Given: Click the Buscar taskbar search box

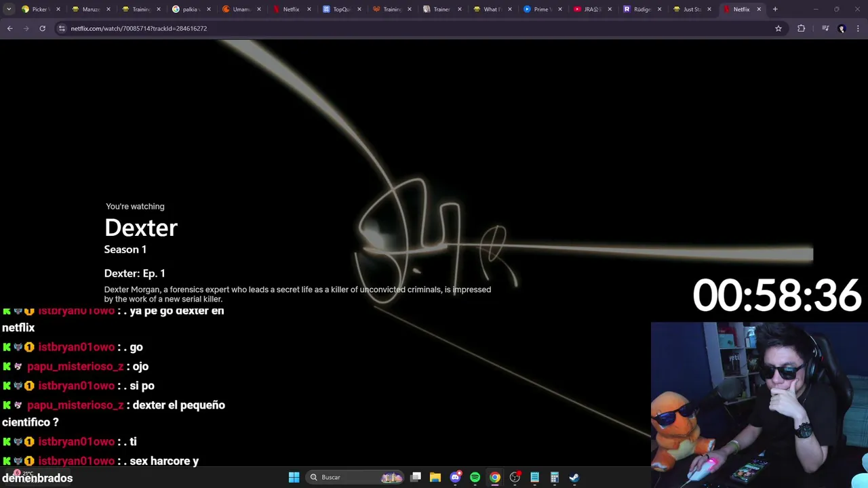Looking at the screenshot, I should (354, 477).
